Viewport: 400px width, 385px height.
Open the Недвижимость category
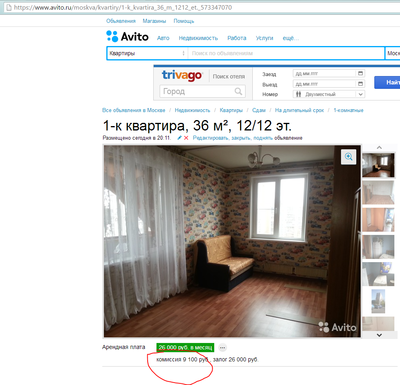click(198, 38)
